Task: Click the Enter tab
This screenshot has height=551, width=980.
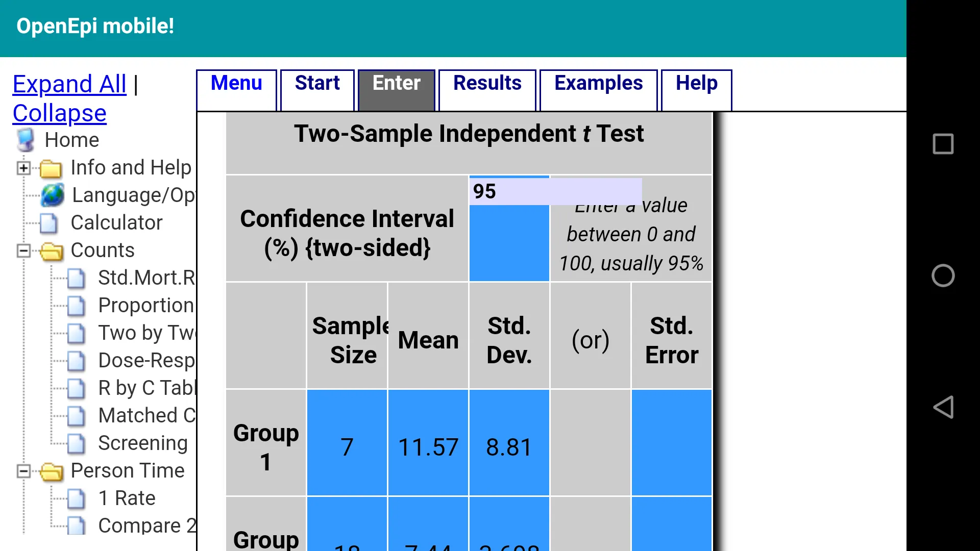Action: tap(397, 83)
